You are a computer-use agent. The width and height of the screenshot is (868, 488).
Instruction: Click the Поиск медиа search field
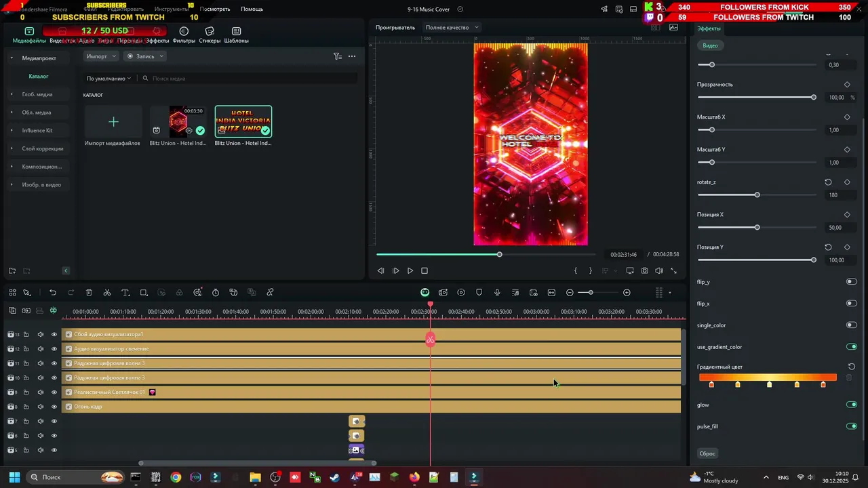[x=250, y=79]
